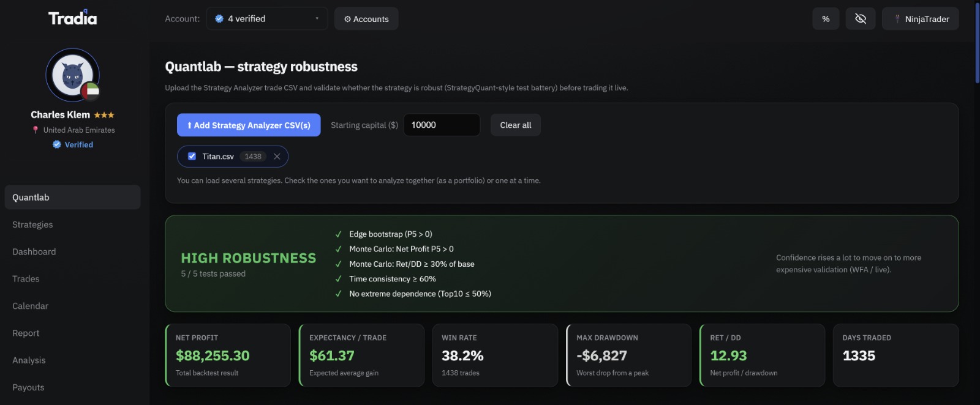Viewport: 980px width, 405px height.
Task: Expand the 4 verified account dropdown
Action: click(267, 19)
